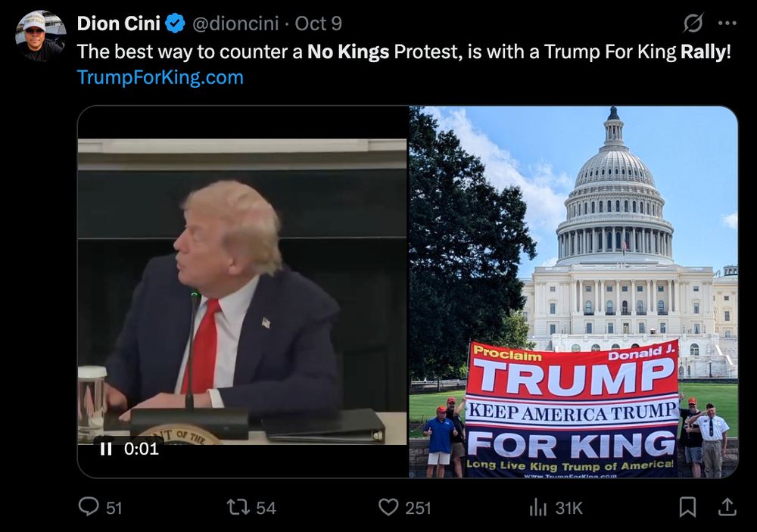Open the Capitol banner photo

[x=574, y=291]
